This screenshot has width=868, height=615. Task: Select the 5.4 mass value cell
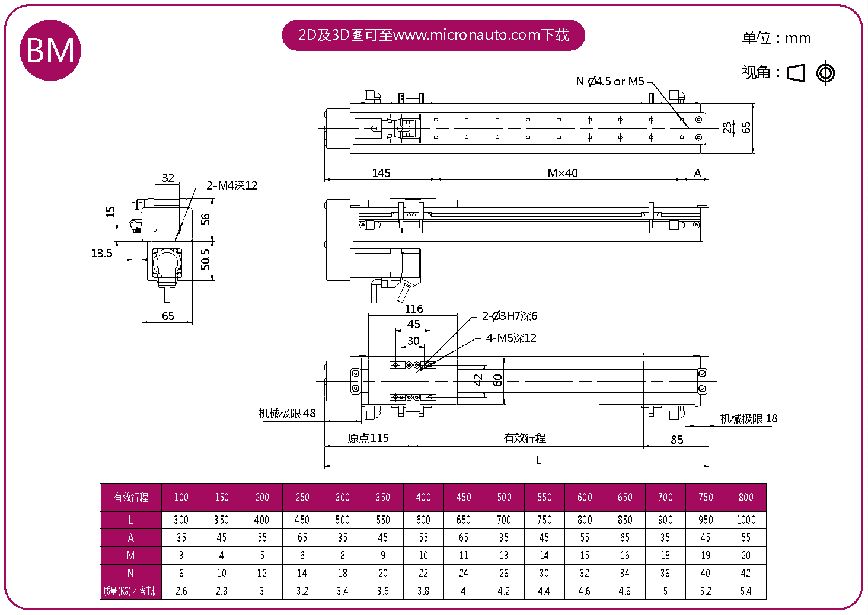tap(746, 591)
